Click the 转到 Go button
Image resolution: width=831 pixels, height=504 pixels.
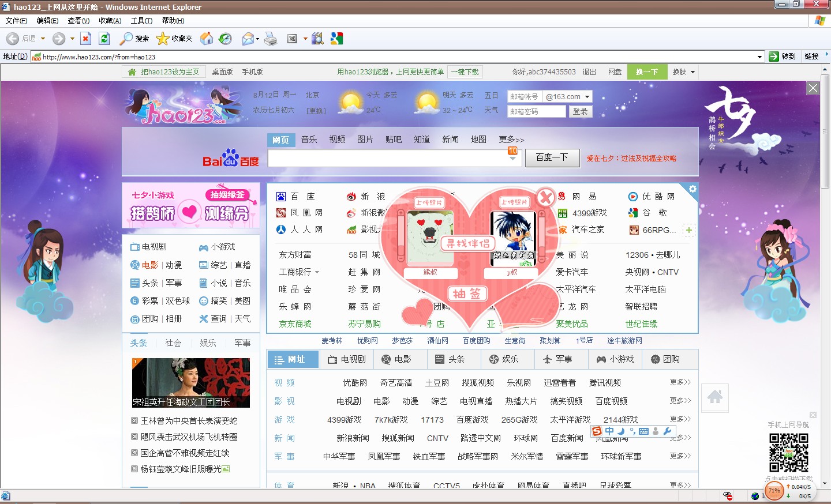coord(783,57)
